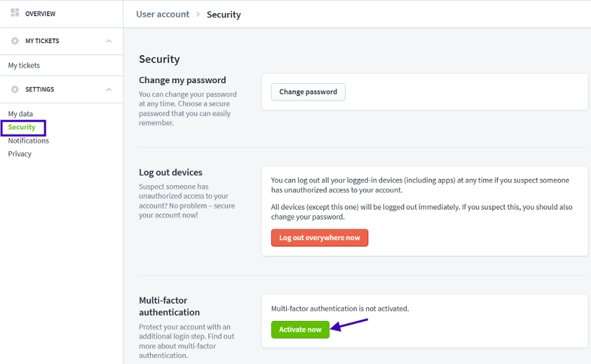
Task: Open Notifications settings page
Action: [28, 141]
